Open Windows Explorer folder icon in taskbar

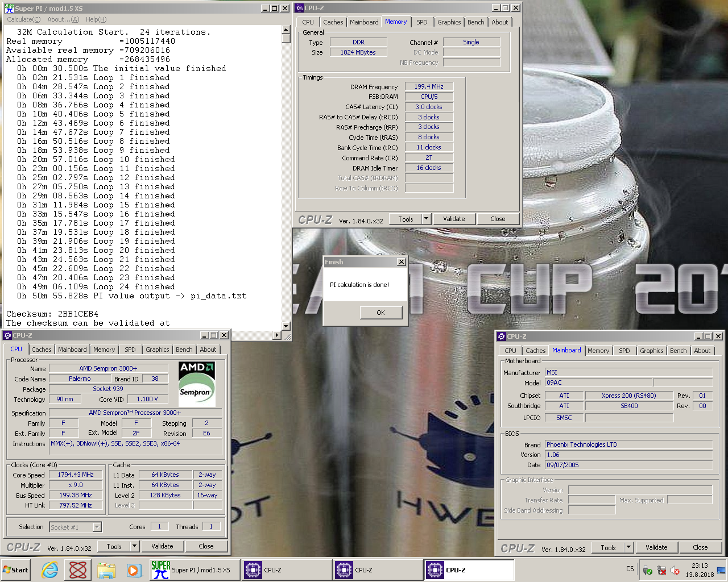pyautogui.click(x=106, y=570)
